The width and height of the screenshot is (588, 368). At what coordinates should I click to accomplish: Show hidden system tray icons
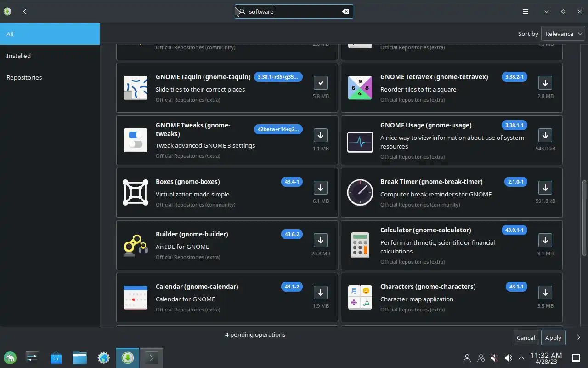click(x=521, y=357)
